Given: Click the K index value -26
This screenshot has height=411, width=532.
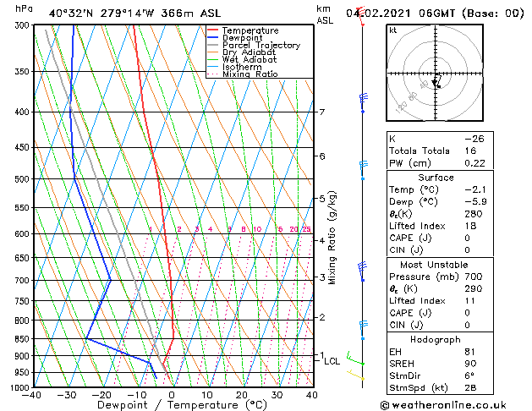Looking at the screenshot, I should tap(474, 139).
